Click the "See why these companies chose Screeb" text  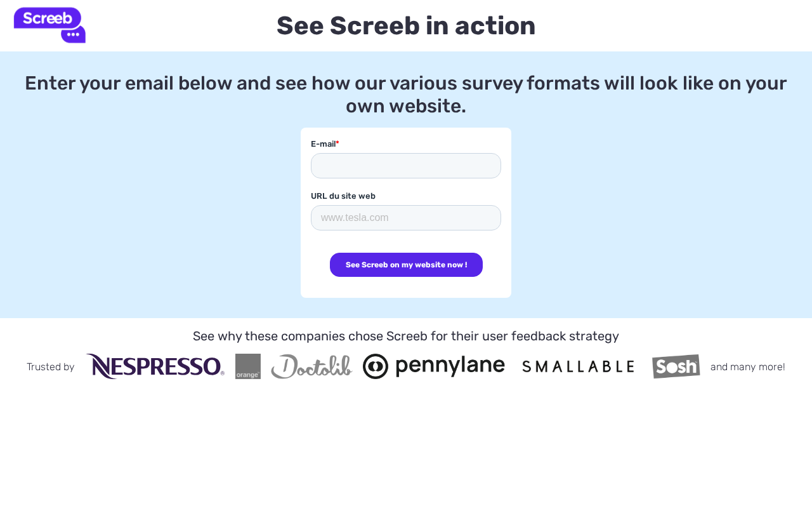point(406,336)
